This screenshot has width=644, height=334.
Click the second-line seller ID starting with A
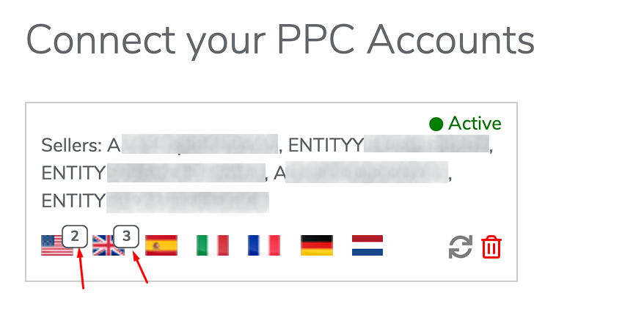[x=361, y=172]
